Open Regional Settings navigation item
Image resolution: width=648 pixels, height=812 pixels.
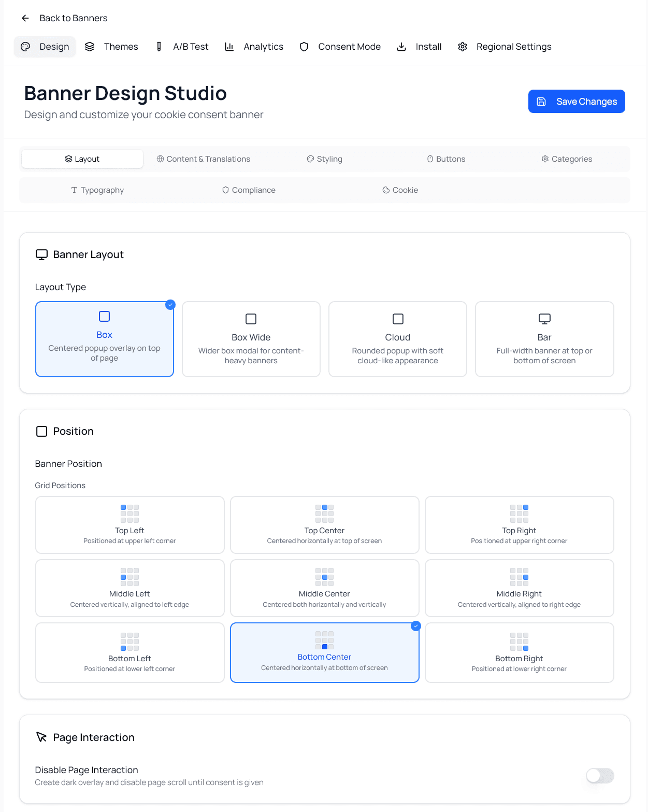coord(505,47)
